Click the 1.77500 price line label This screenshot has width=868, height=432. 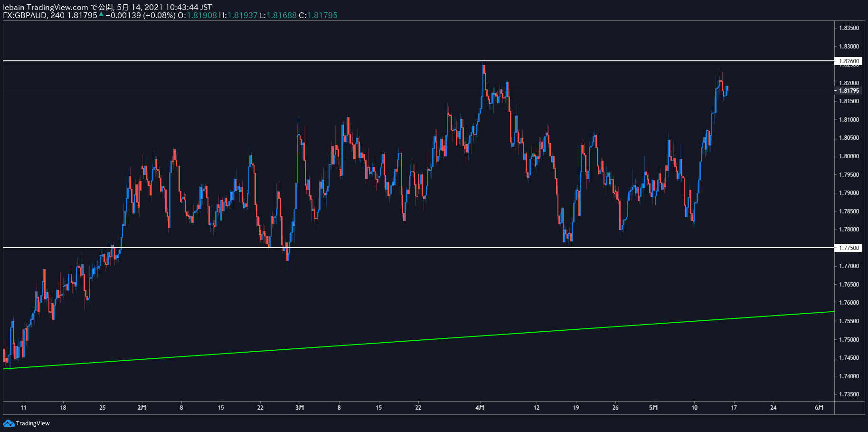(849, 248)
